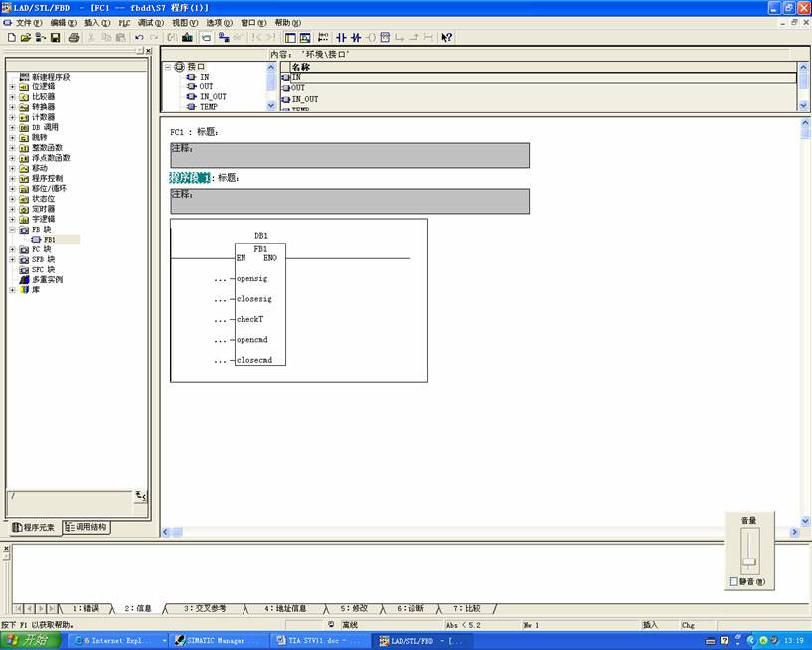Click the Undo arrow icon
This screenshot has width=812, height=650.
[x=139, y=38]
